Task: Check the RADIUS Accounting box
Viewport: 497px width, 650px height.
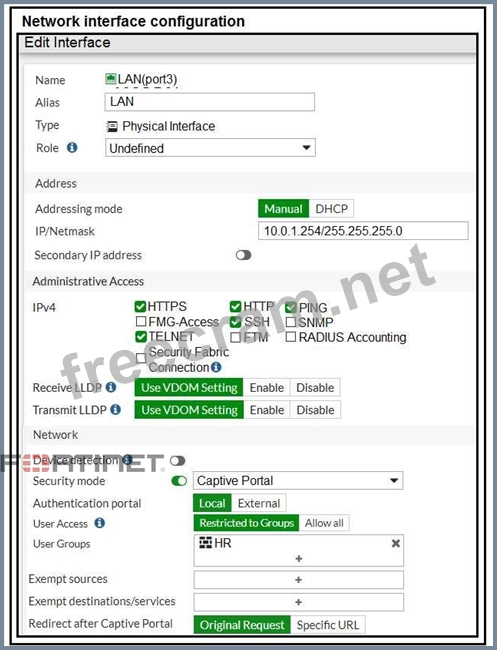Action: [x=291, y=337]
